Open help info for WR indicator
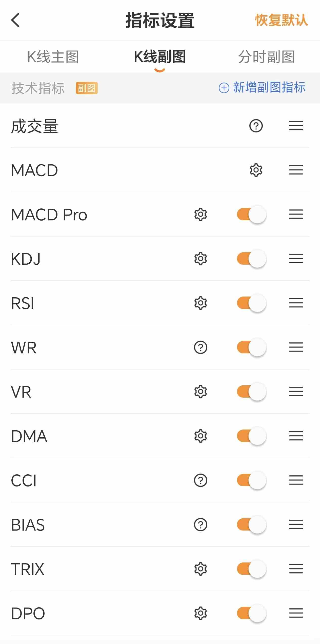 [x=201, y=347]
